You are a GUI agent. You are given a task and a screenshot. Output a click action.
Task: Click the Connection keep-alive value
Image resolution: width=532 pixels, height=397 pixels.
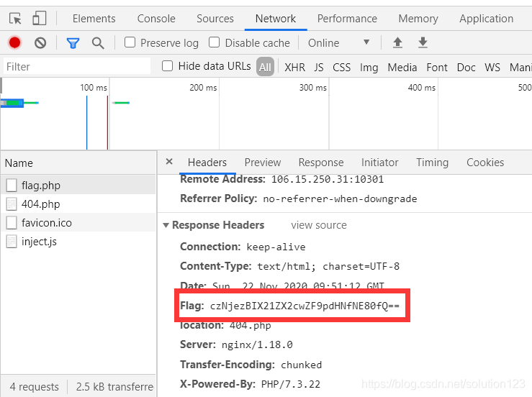(x=276, y=247)
